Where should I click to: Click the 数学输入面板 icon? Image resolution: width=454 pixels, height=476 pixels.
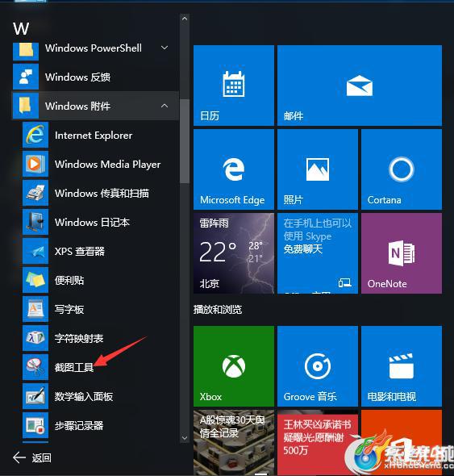point(35,396)
